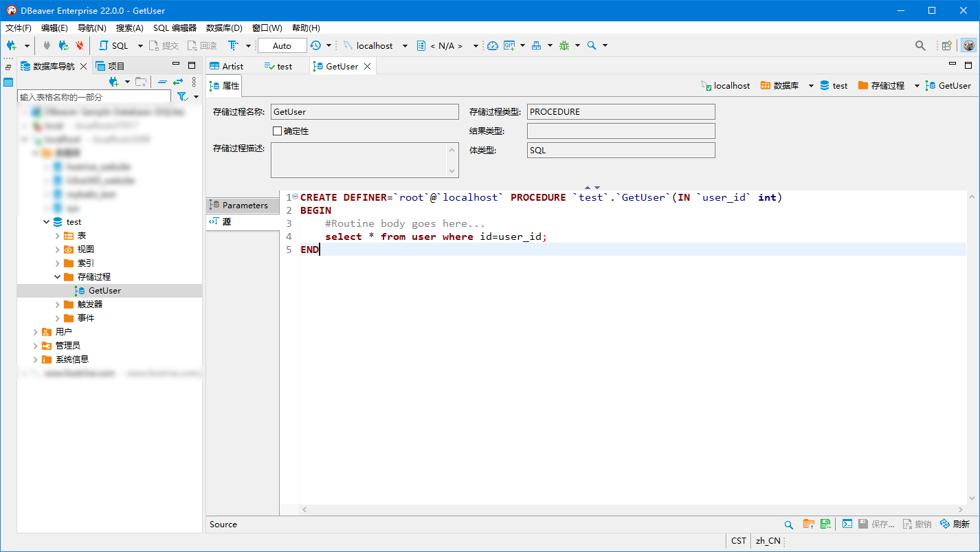The width and height of the screenshot is (980, 552).
Task: Expand the 管理员 node
Action: (x=36, y=346)
